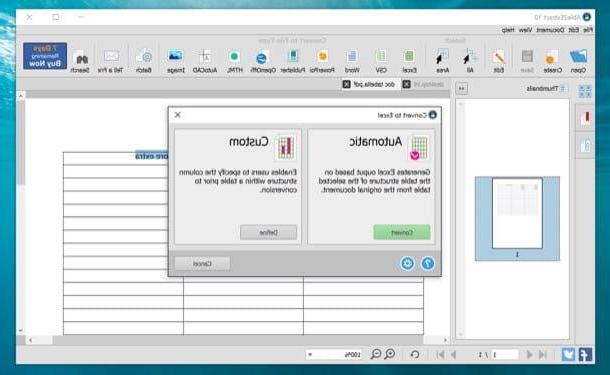Click the Create PDF toolbar icon
Screen dimensions: 610x375
pos(552,57)
